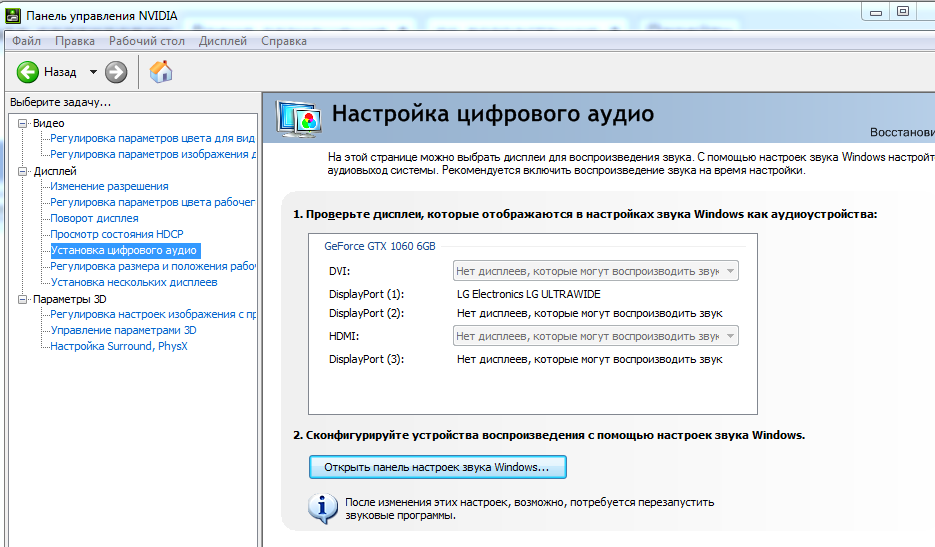The height and width of the screenshot is (547, 935).
Task: Click the Восстановить link in header
Action: [902, 132]
